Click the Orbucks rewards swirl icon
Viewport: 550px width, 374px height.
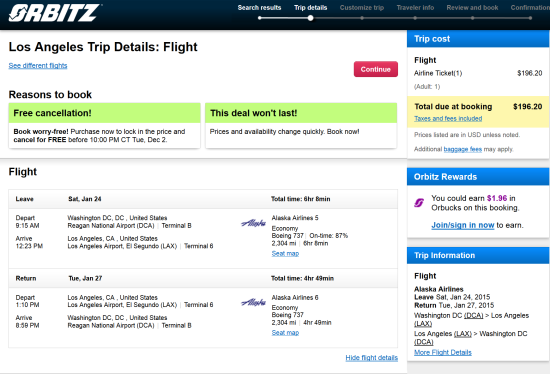coord(419,202)
